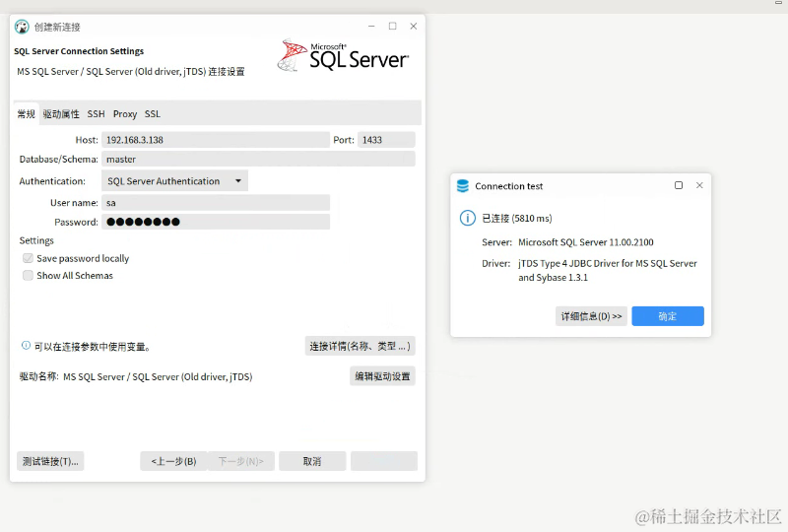Minimize the 创建新连接 window

[371, 27]
